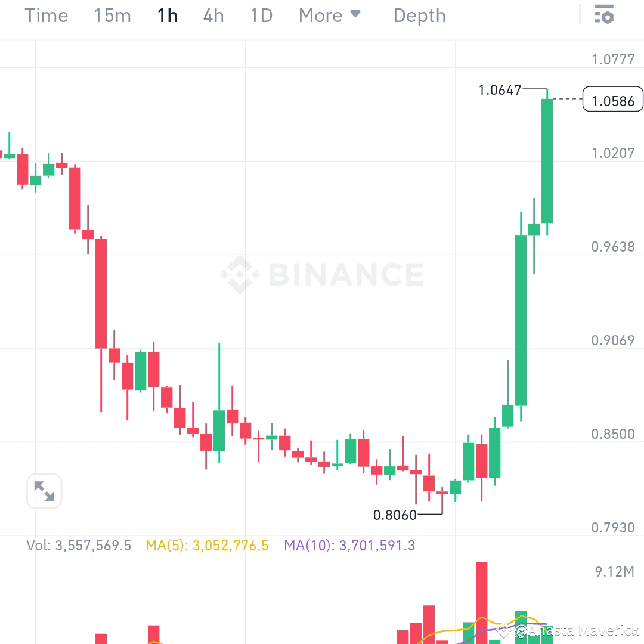Switch to the Depth view
Image resolution: width=644 pixels, height=644 pixels.
(x=419, y=16)
